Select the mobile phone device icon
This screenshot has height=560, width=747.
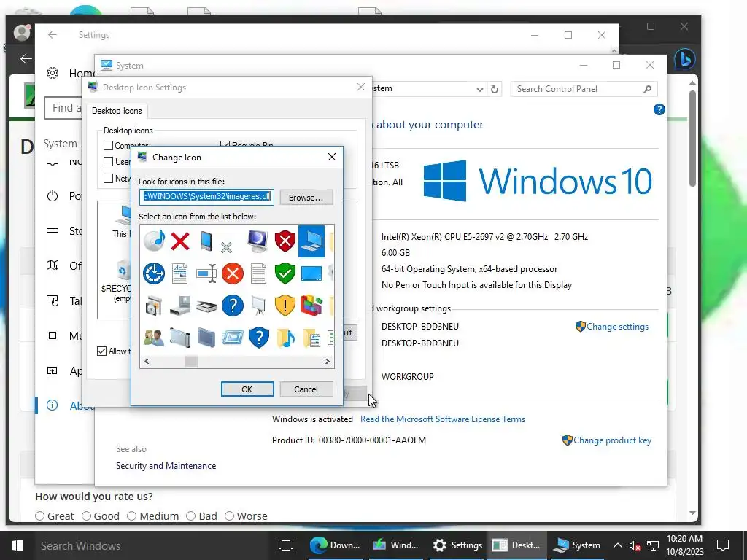click(206, 241)
